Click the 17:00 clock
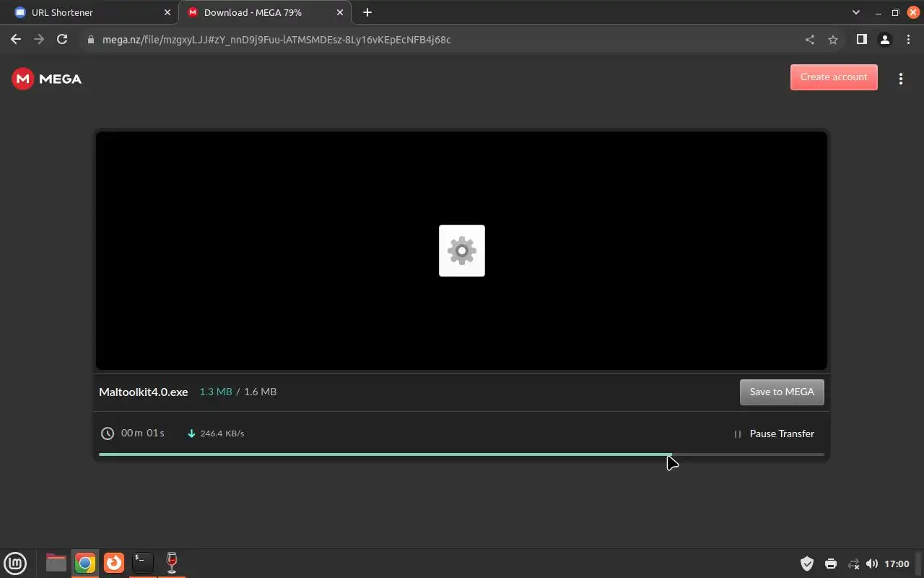924x578 pixels. [897, 564]
